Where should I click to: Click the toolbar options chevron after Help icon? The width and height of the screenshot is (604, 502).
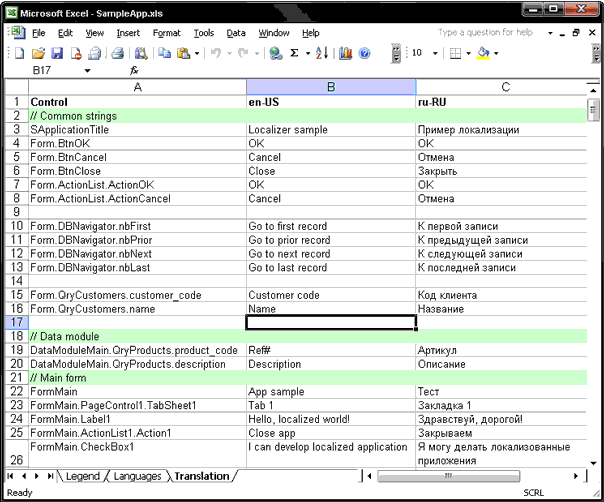point(396,53)
